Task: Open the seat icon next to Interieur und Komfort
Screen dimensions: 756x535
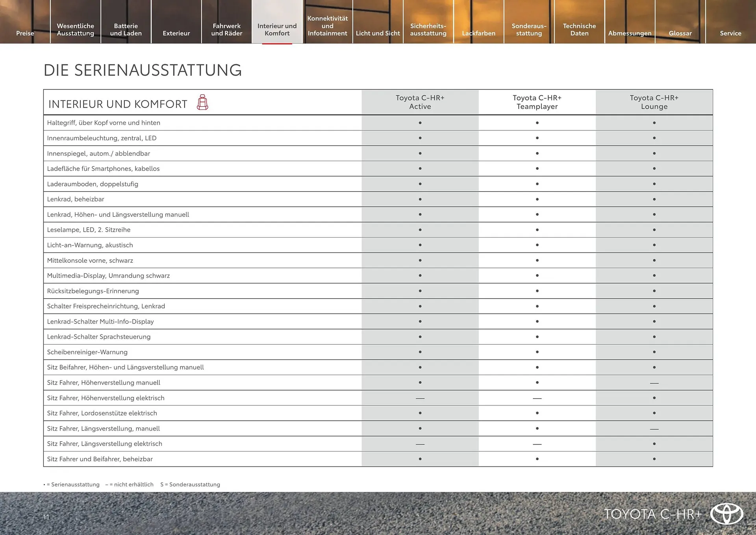Action: tap(203, 103)
